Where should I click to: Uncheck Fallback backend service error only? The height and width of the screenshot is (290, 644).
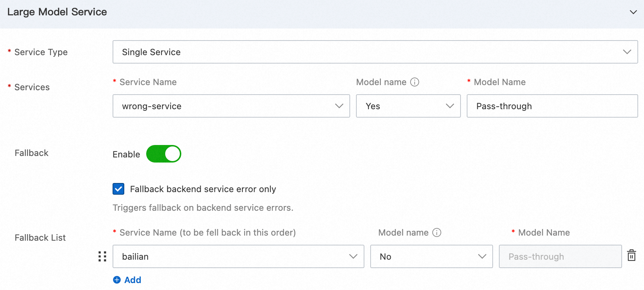118,189
